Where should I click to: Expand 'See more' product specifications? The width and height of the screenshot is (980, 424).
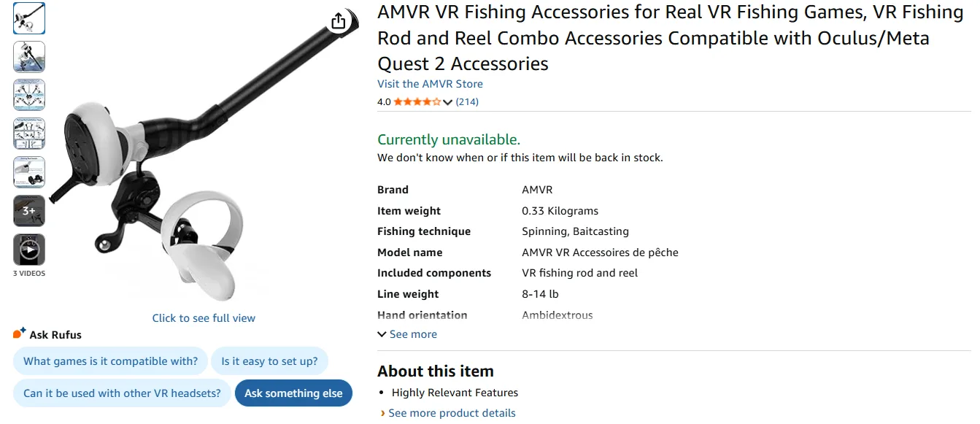pos(407,334)
